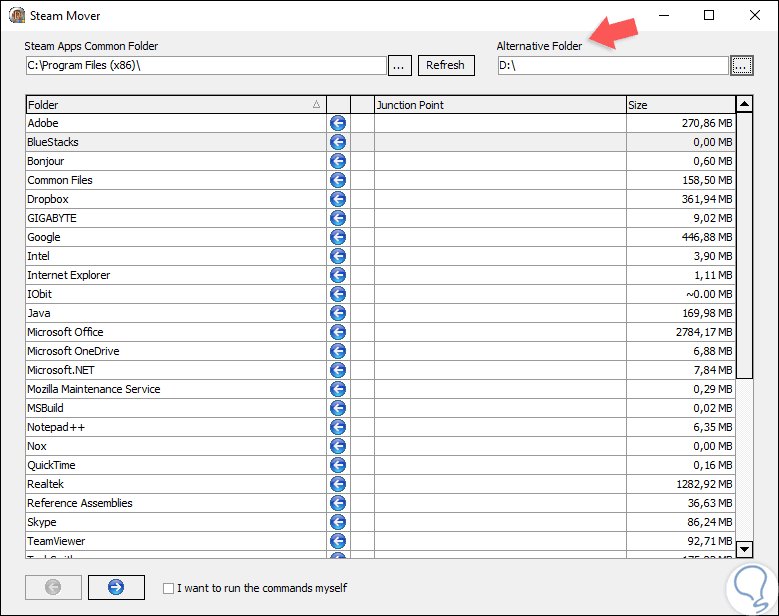Click the greyed left-arrow restore button at bottom
Viewport: 779px width, 616px height.
(x=53, y=587)
